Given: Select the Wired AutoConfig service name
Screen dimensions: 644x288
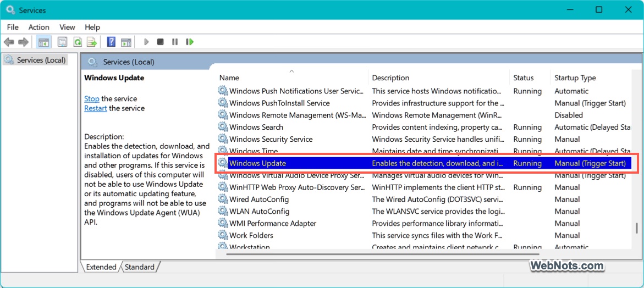Looking at the screenshot, I should point(258,200).
